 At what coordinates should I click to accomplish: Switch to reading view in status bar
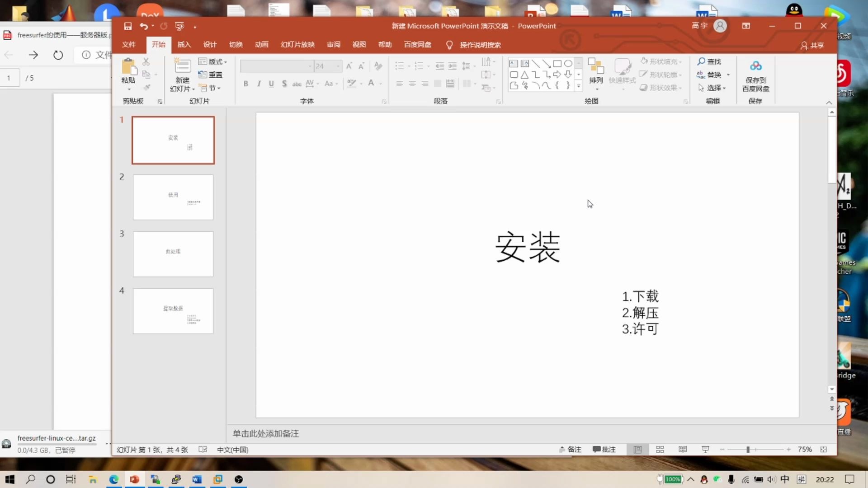click(683, 450)
